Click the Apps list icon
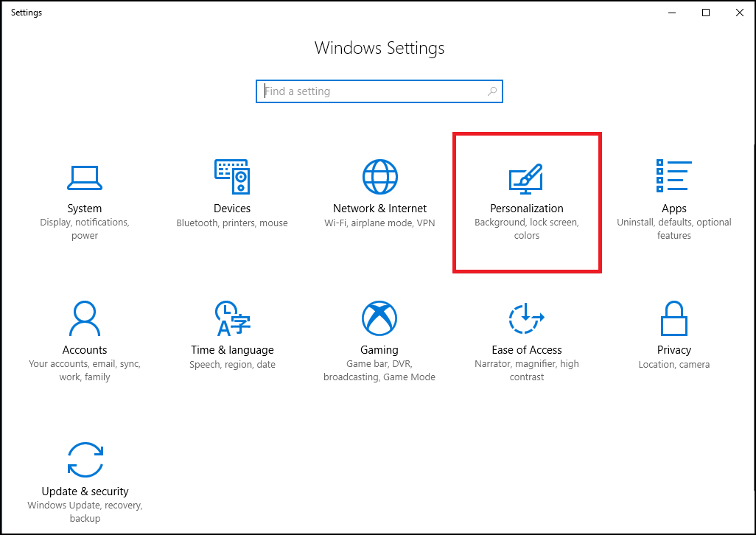The image size is (756, 535). coord(673,177)
